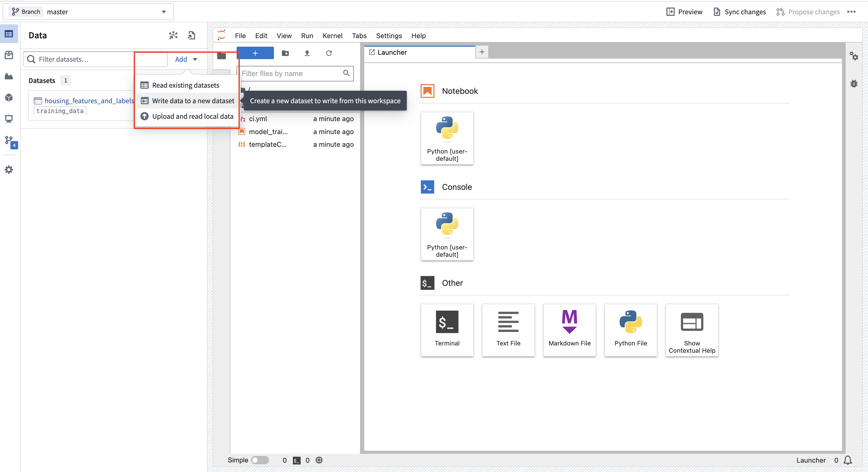
Task: Add a new launcher tab
Action: 482,52
